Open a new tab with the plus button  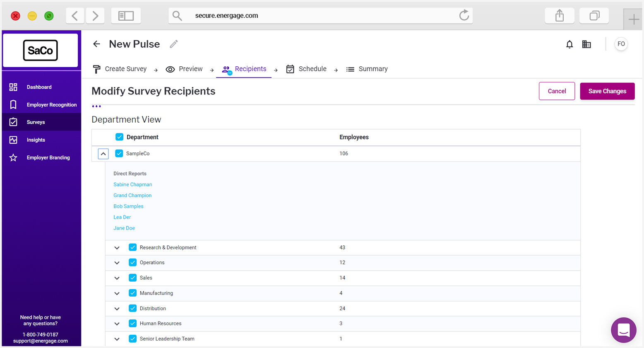(x=634, y=19)
